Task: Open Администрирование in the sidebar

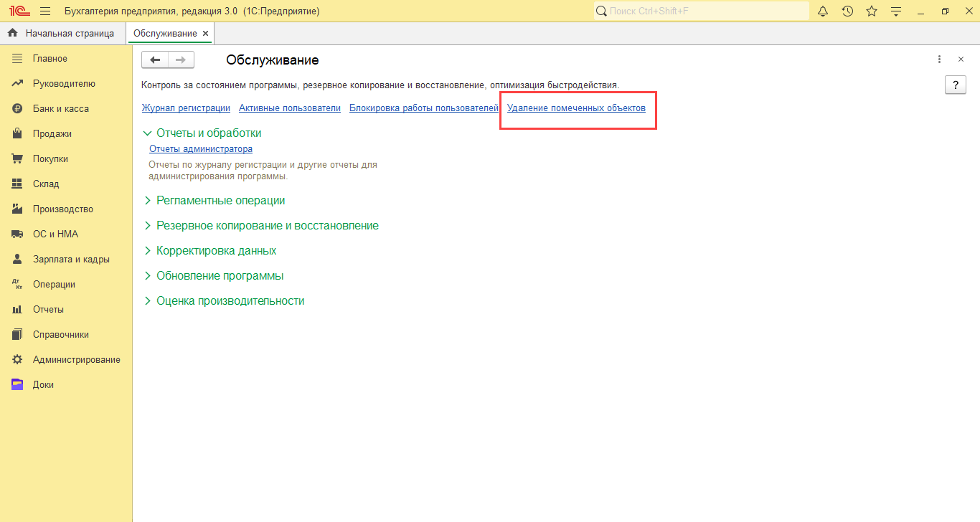Action: point(76,360)
